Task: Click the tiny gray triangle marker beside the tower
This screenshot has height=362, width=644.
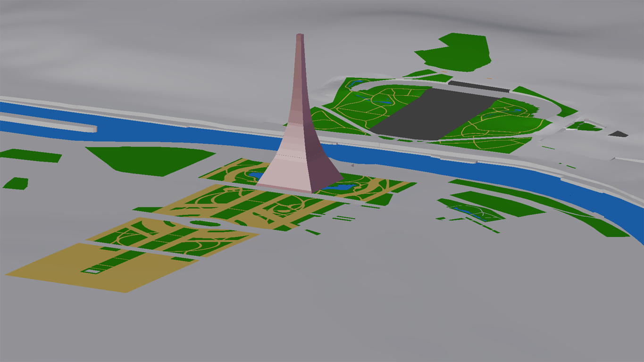Action: point(352,165)
